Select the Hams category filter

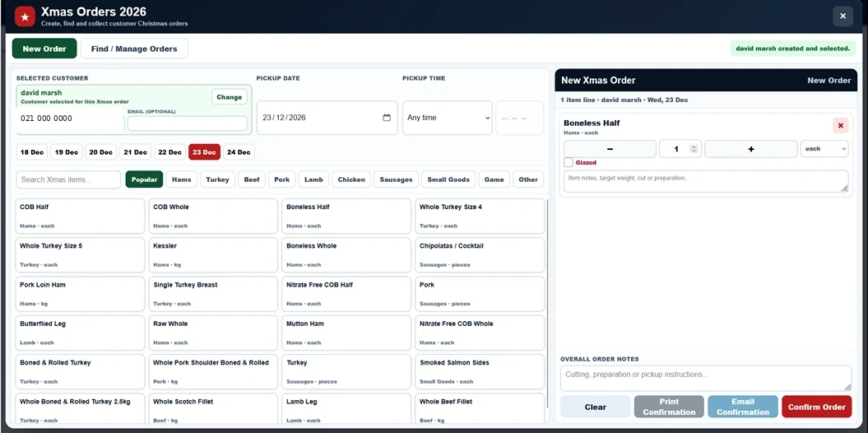click(182, 179)
